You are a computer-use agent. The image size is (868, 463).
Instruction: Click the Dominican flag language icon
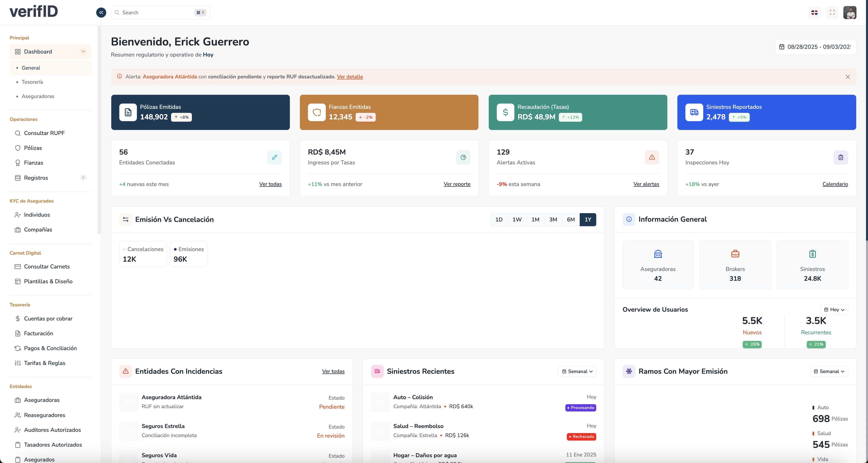click(815, 13)
